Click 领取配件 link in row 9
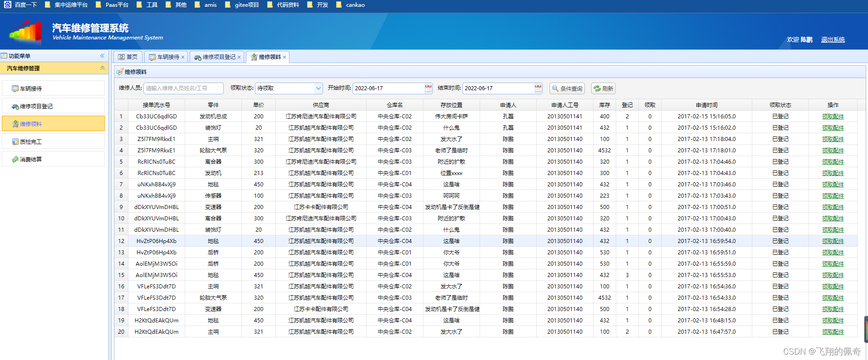Screen dimensions: 868x360 [833, 207]
